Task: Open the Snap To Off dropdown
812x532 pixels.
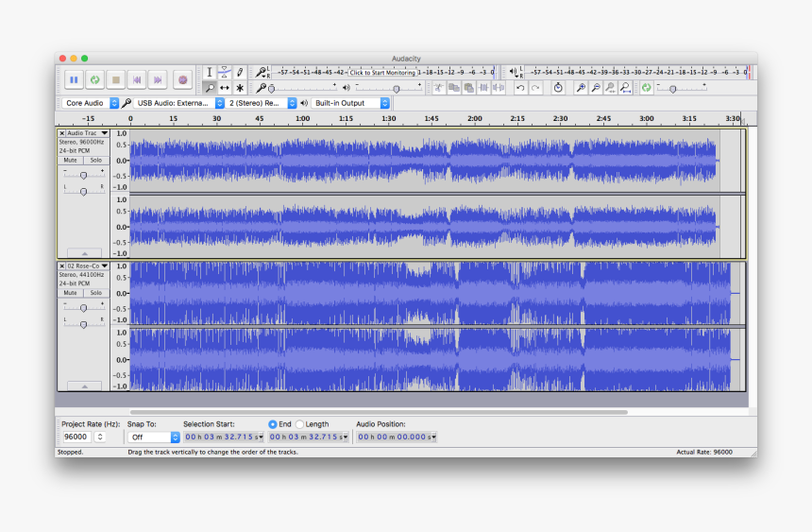Action: [x=153, y=438]
